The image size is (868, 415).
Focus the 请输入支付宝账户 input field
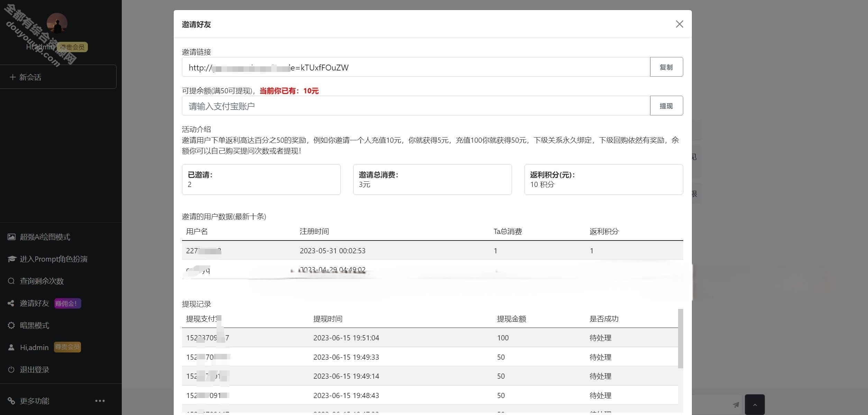416,106
